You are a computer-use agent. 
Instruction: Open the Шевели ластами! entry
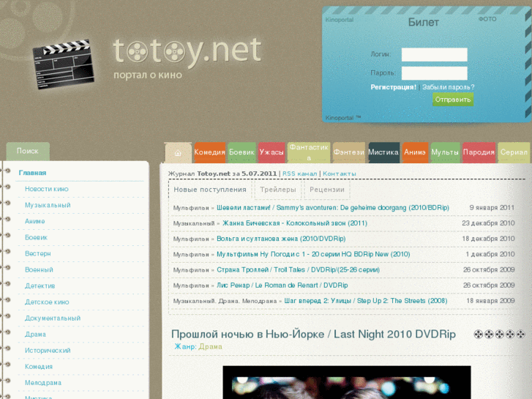coord(333,208)
